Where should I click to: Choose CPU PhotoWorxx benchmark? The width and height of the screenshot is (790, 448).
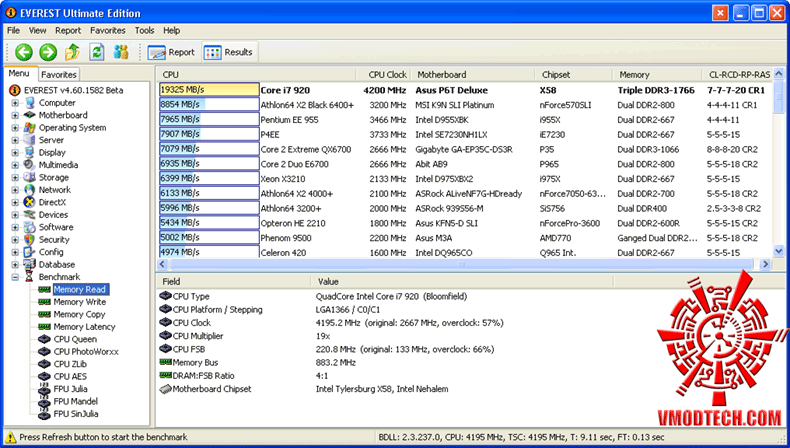(x=87, y=352)
